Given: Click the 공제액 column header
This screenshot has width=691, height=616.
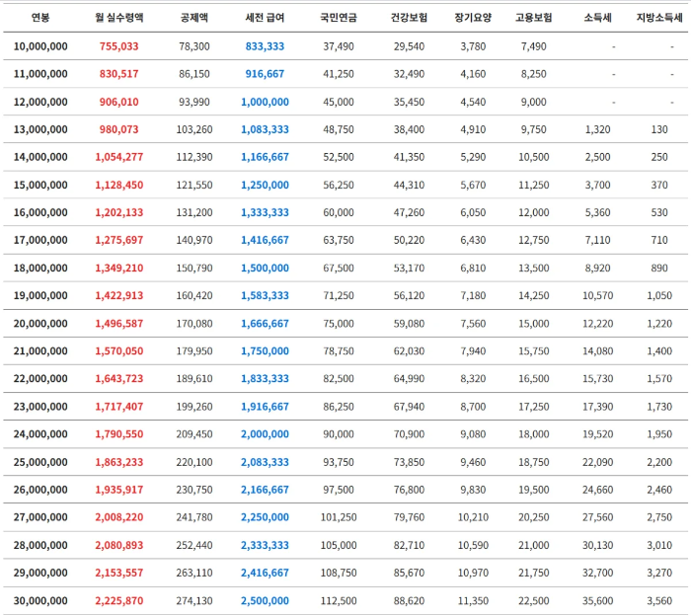Looking at the screenshot, I should 194,18.
